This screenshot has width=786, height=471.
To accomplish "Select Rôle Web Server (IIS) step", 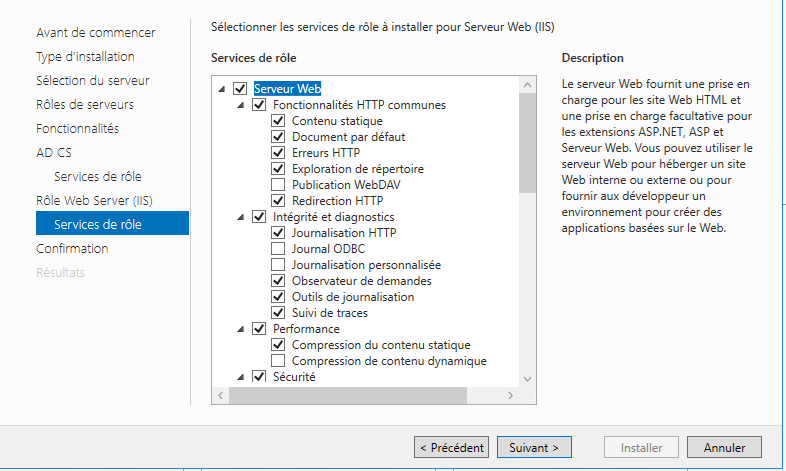I will 94,200.
